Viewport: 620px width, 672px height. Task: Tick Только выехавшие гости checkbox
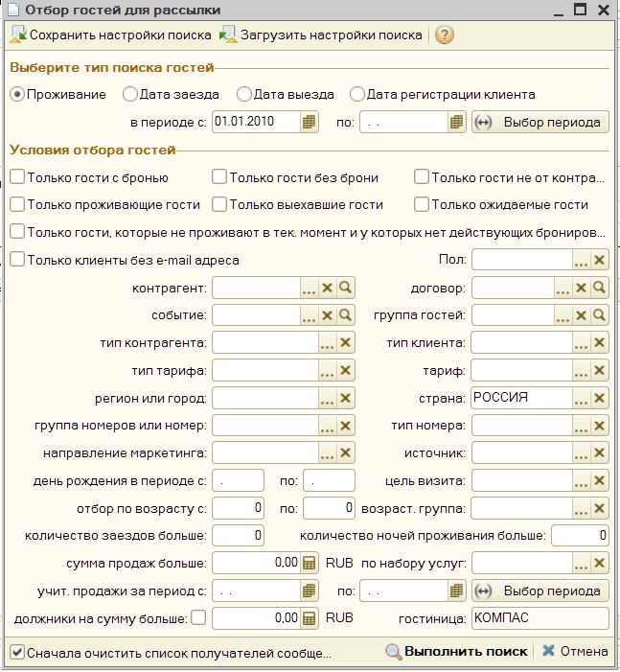[218, 204]
